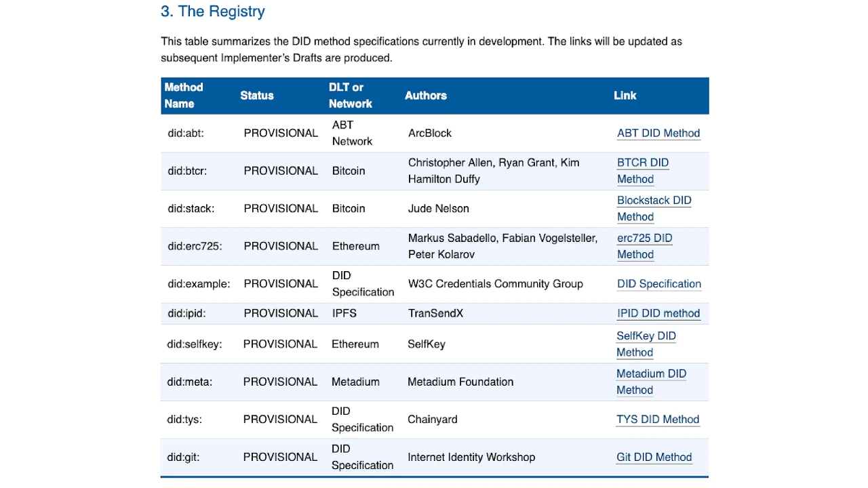This screenshot has height=488, width=868.
Task: Click 'PROVISIONAL' status in did:ipid: row
Action: pos(281,313)
